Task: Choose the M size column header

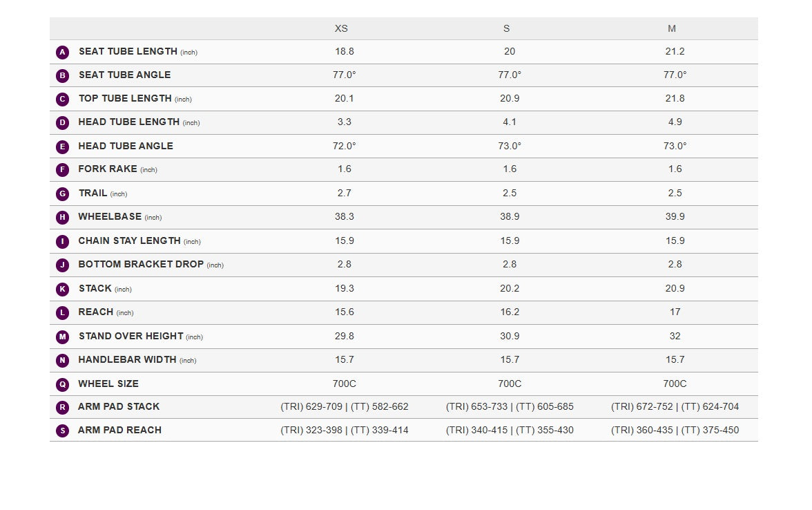Action: (672, 28)
